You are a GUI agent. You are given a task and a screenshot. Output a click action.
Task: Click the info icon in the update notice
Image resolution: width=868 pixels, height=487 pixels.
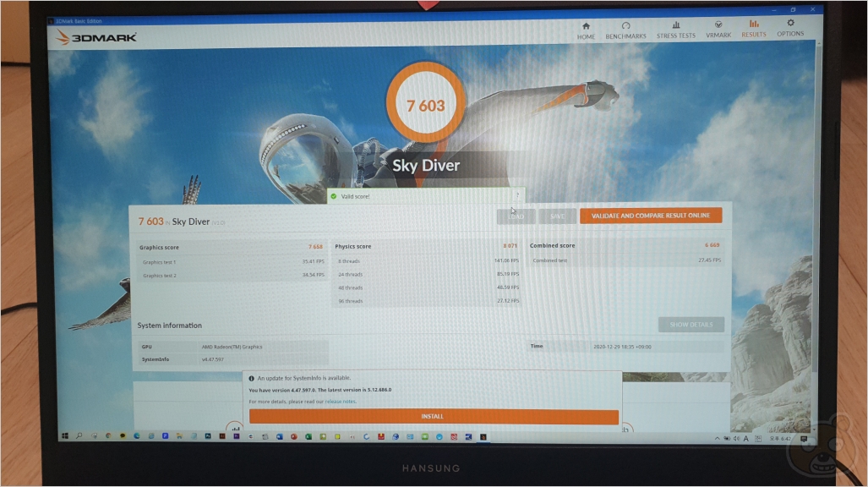coord(251,379)
